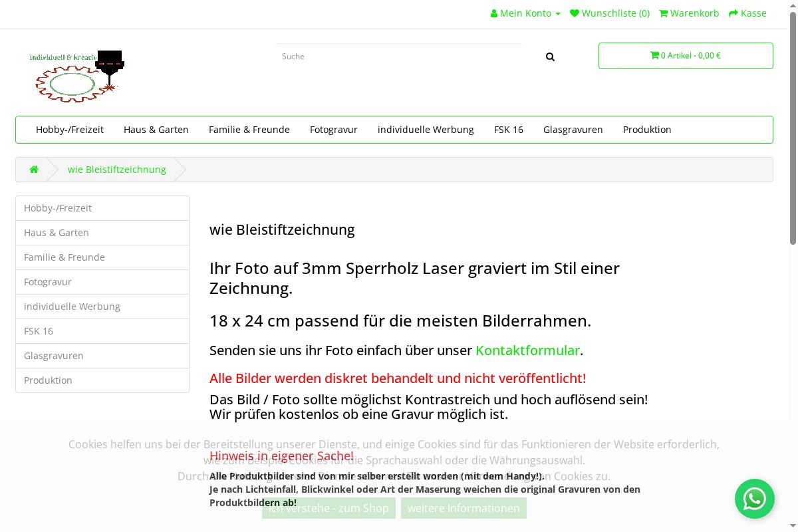Click the 18 x 24 cm text line
This screenshot has width=798, height=532.
pos(400,321)
